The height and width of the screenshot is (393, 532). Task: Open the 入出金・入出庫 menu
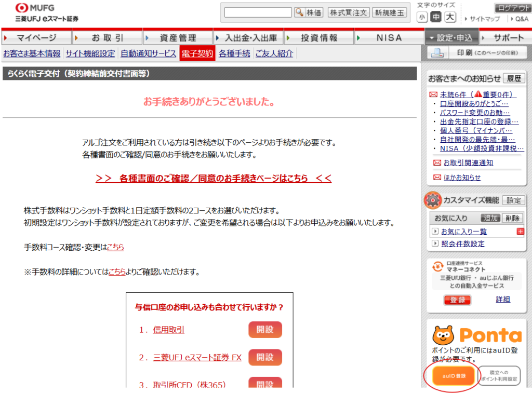249,38
